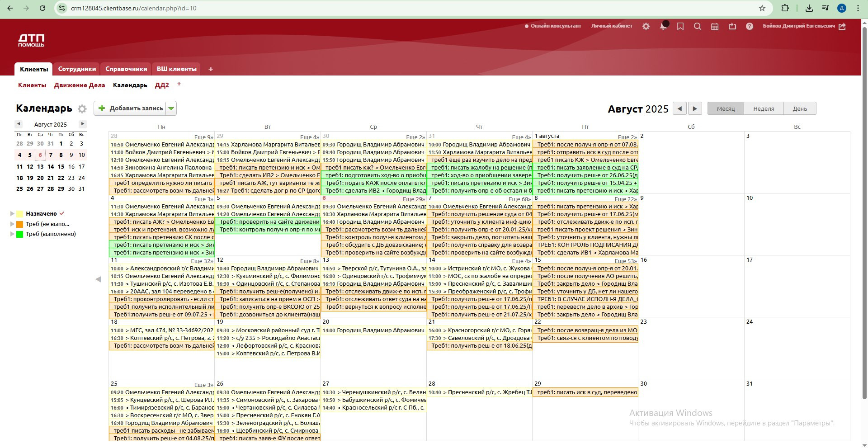The image size is (868, 448).
Task: Open the Добавить запись dropdown arrow
Action: (x=171, y=108)
